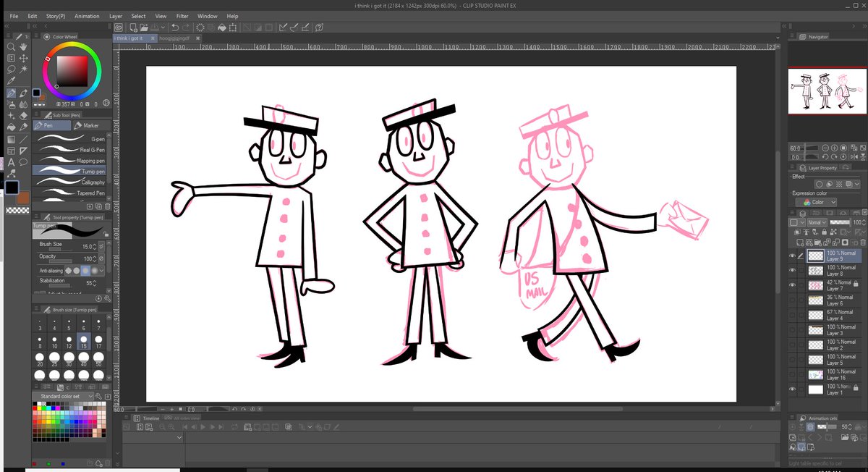Select the Auto select magic wand tool
The height and width of the screenshot is (472, 868).
coord(23,69)
